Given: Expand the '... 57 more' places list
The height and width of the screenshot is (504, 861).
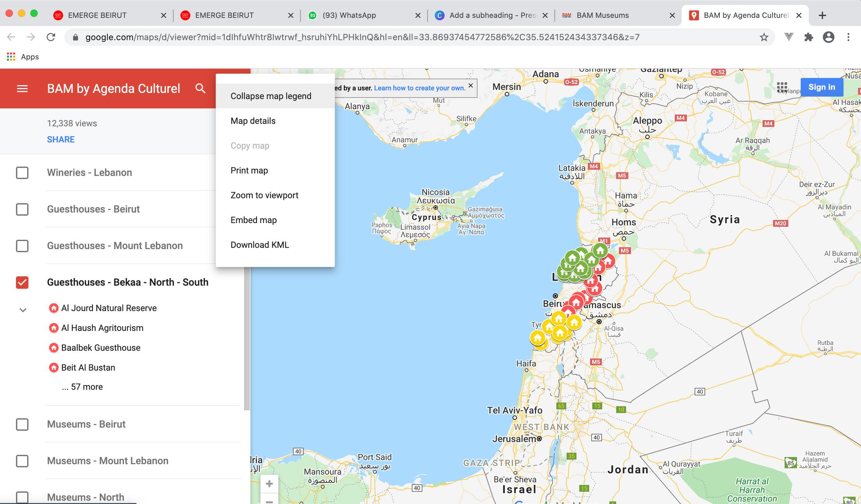Looking at the screenshot, I should (x=82, y=387).
